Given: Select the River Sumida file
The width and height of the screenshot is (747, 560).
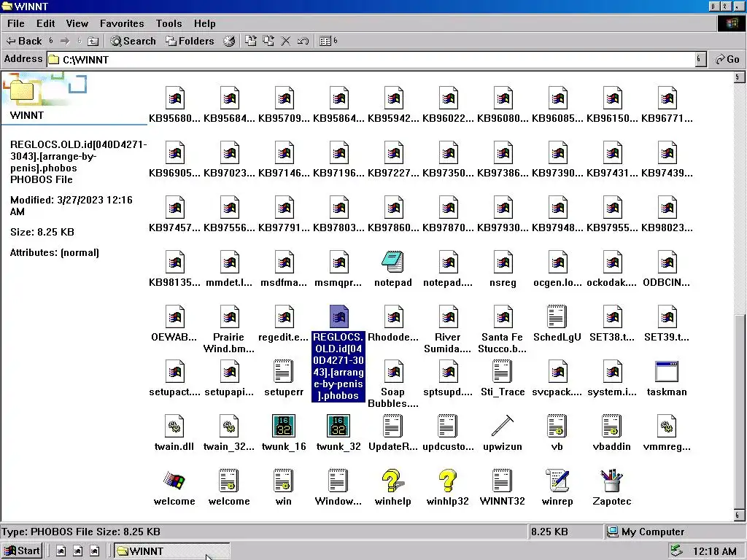Looking at the screenshot, I should click(x=448, y=329).
